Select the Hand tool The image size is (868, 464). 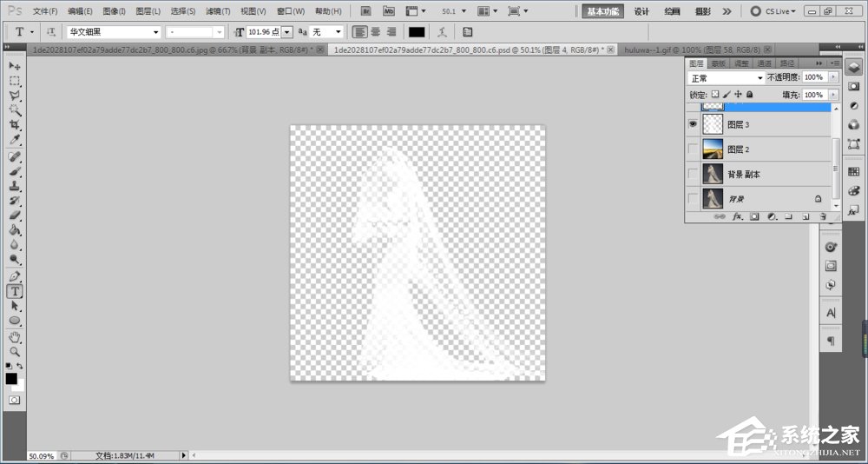pyautogui.click(x=15, y=337)
